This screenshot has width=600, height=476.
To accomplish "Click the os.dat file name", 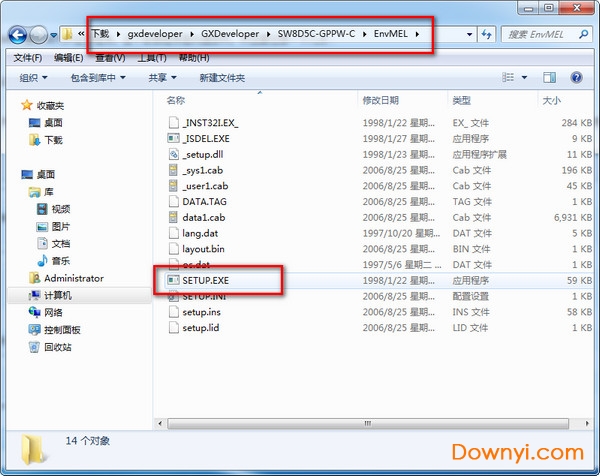I will [196, 264].
